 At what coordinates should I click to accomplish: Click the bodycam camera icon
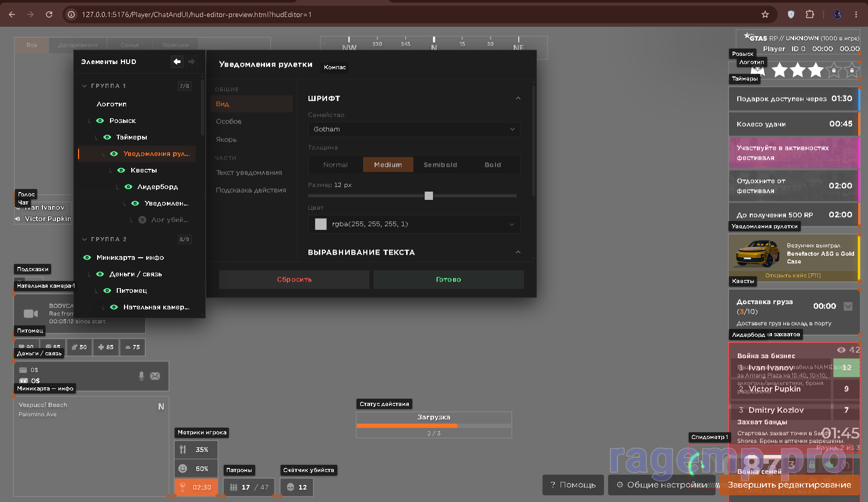(x=31, y=313)
